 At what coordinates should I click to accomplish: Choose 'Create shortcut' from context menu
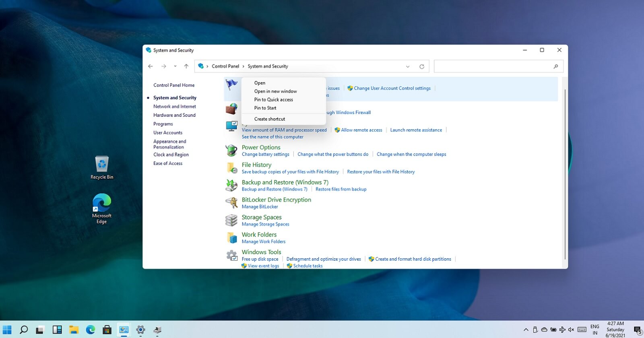[x=269, y=119]
